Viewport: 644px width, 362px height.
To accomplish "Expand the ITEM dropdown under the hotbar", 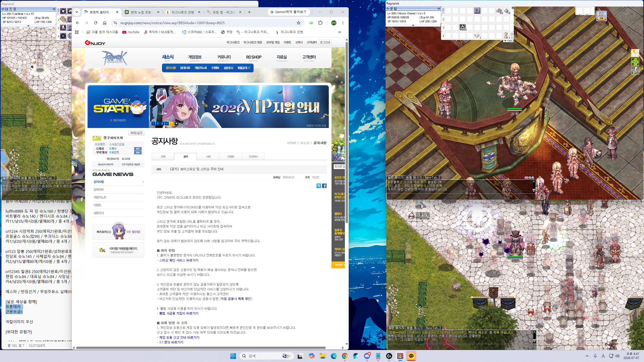I will [508, 41].
